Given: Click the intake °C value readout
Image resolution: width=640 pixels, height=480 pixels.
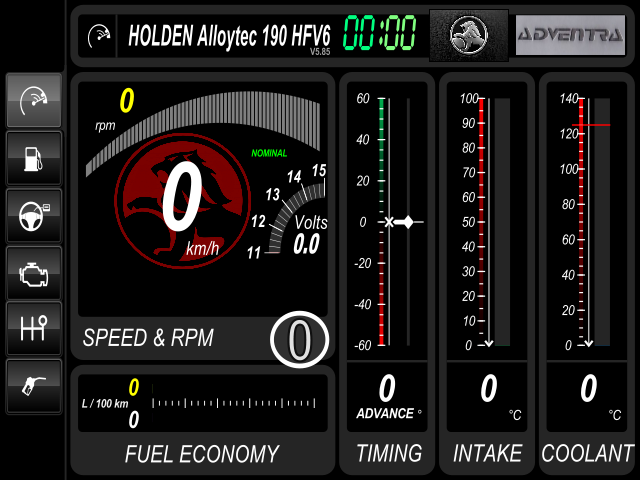Looking at the screenshot, I should (489, 388).
